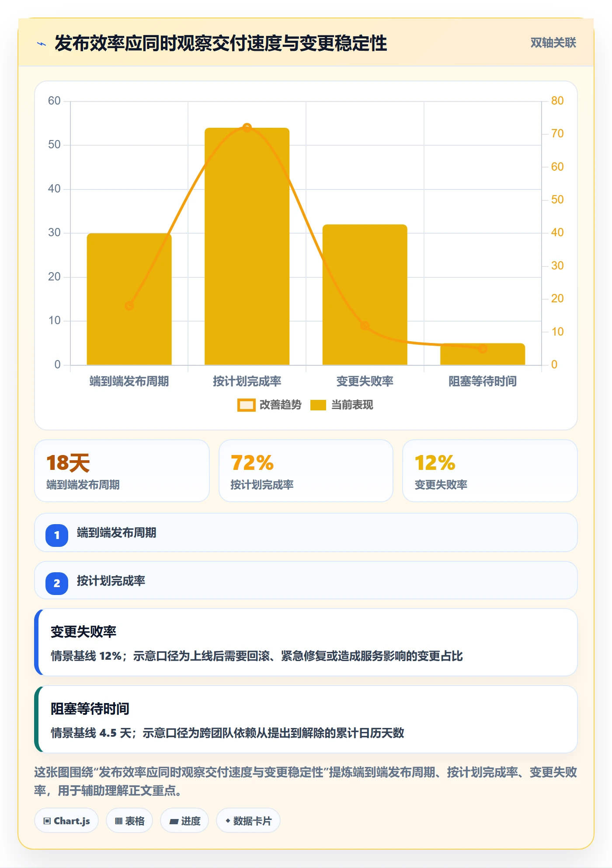
Task: Click the 阻塞等待时间 detail card heading
Action: coord(90,708)
